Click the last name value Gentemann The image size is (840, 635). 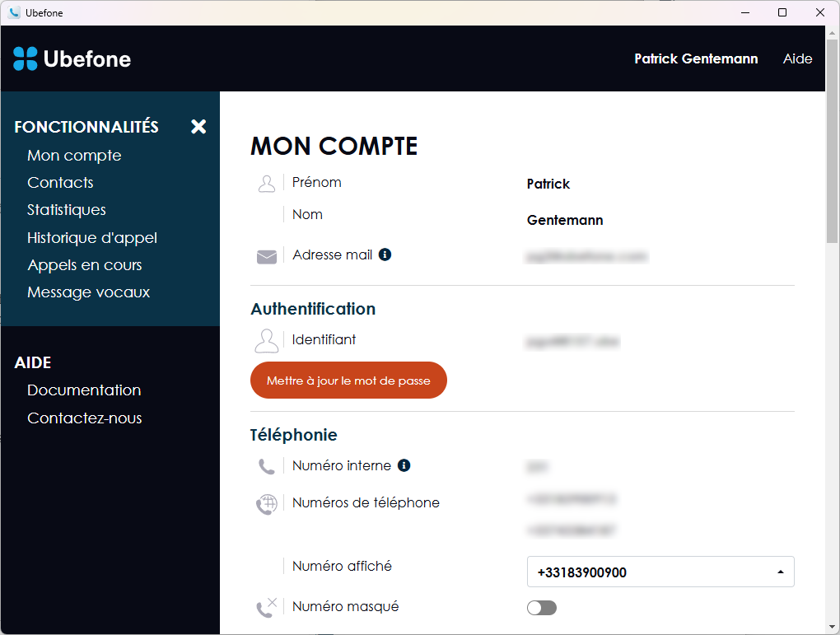tap(565, 220)
